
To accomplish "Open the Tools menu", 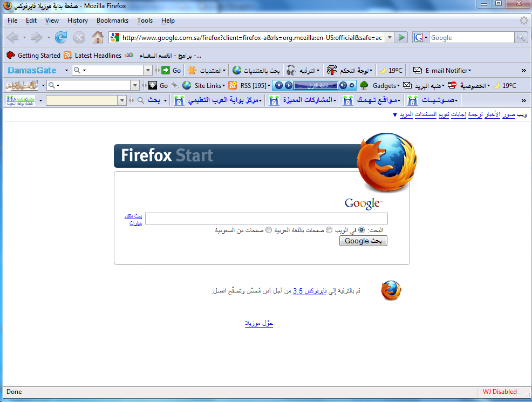I will pos(145,21).
